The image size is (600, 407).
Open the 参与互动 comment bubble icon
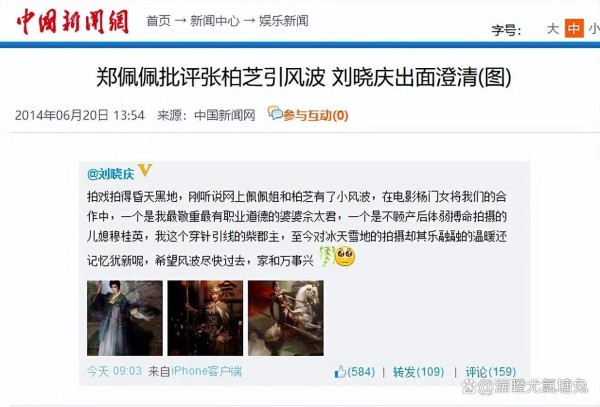click(275, 113)
